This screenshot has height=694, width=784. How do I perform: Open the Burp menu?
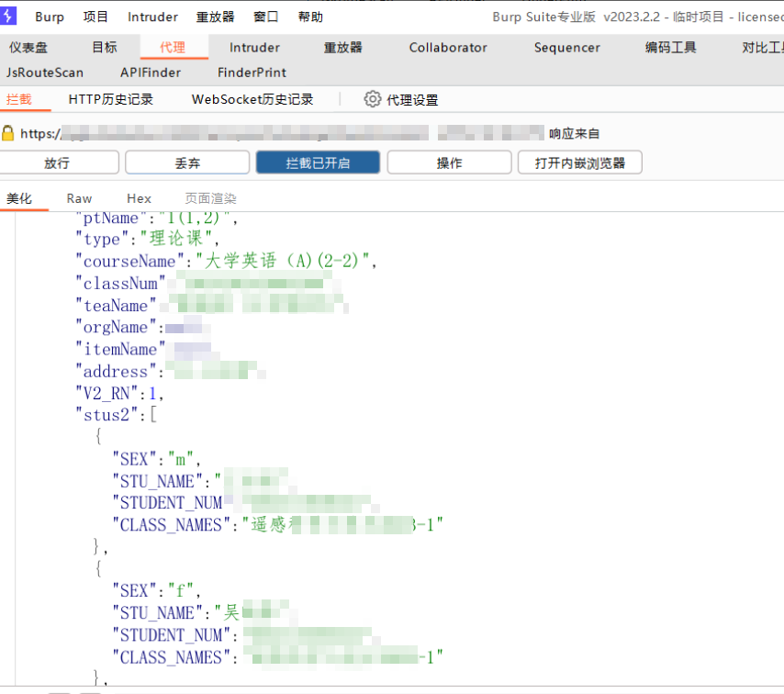50,17
